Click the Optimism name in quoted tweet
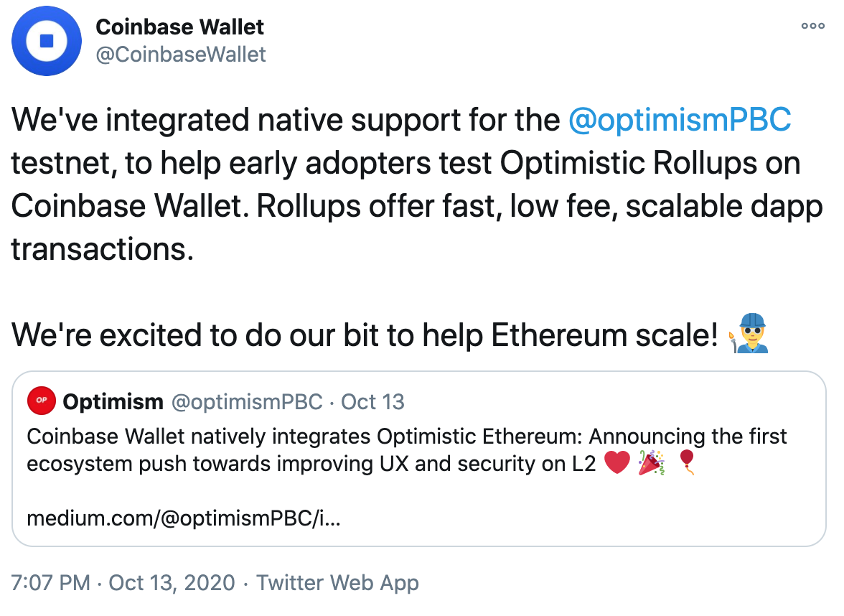 [x=113, y=401]
